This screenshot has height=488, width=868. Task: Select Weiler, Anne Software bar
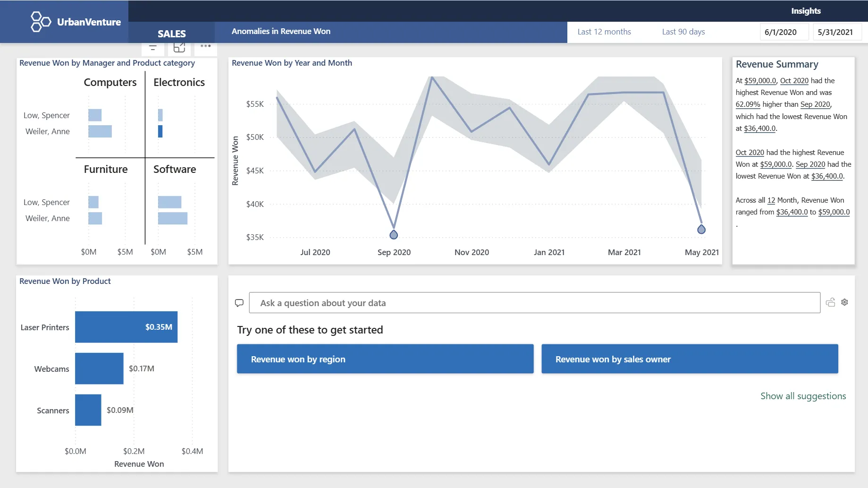coord(173,218)
